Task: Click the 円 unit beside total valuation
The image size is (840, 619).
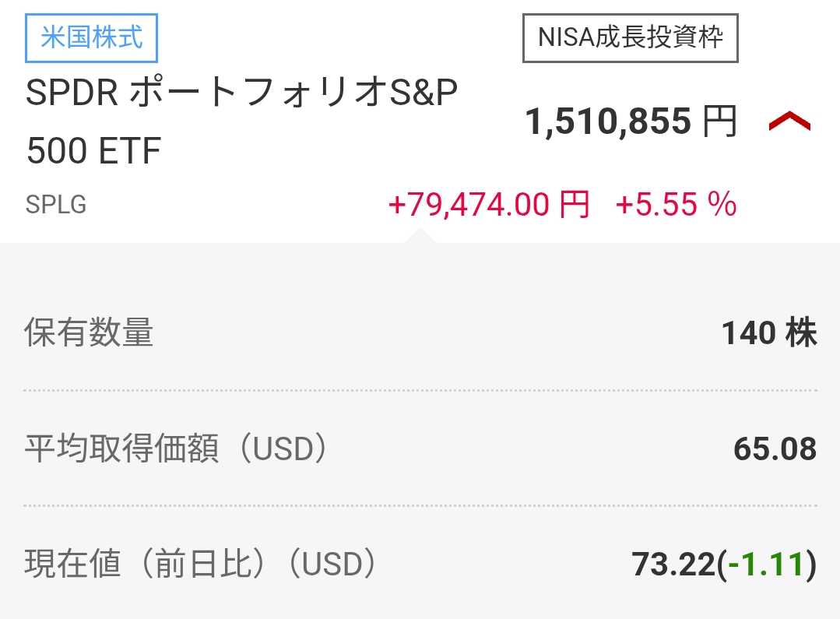Action: pos(719,122)
